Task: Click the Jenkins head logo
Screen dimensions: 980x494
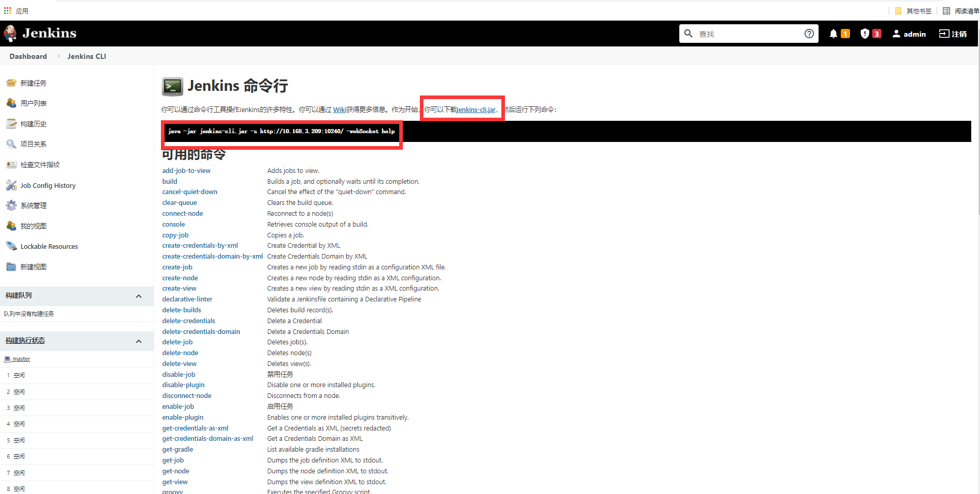Action: click(x=10, y=33)
